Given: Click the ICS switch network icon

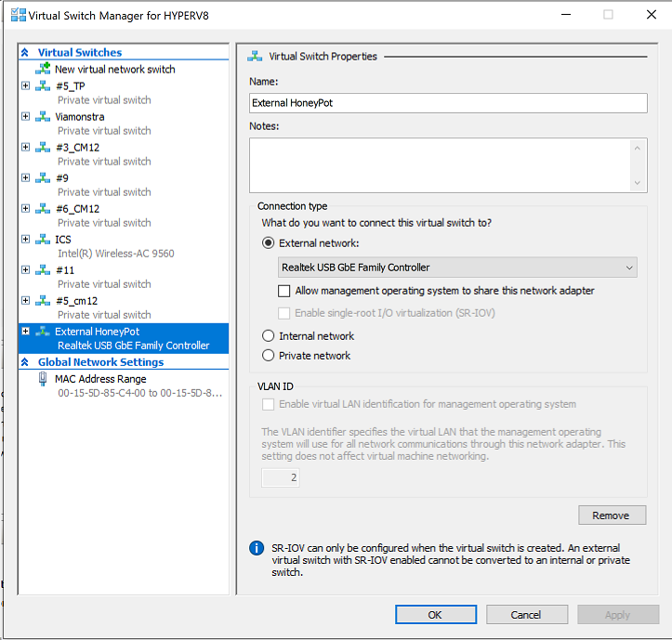Looking at the screenshot, I should [x=43, y=239].
